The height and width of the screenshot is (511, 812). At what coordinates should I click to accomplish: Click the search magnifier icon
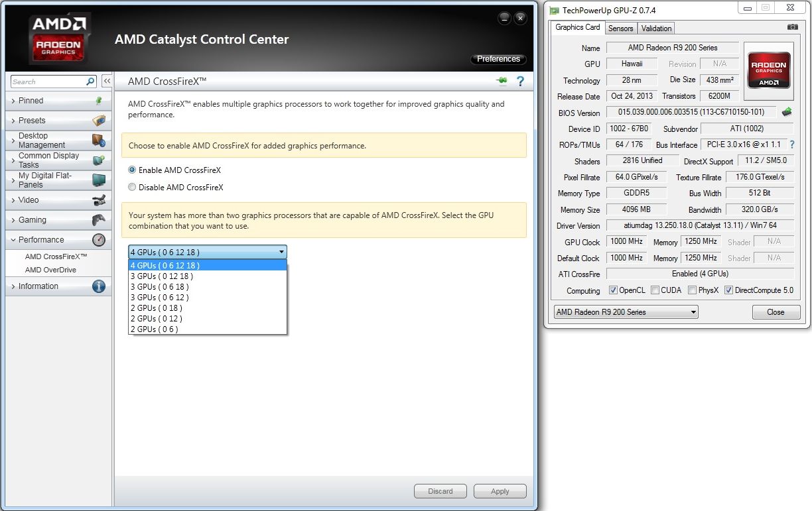(91, 82)
